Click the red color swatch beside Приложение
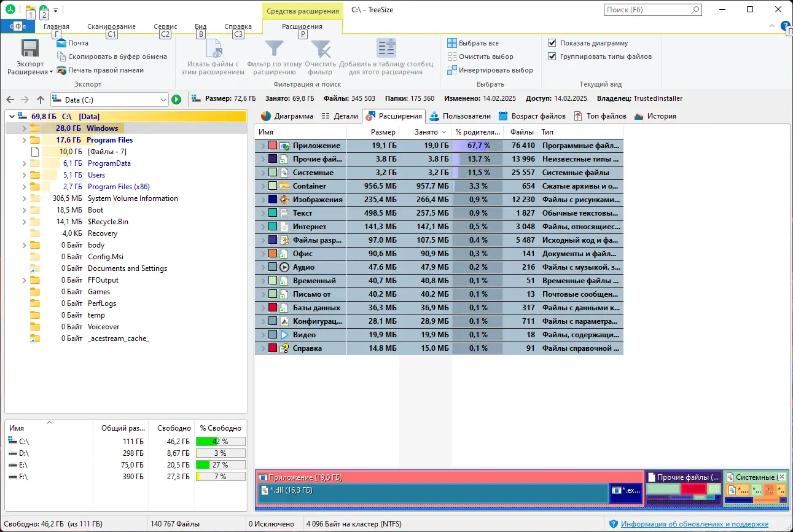The image size is (793, 532). coord(273,146)
